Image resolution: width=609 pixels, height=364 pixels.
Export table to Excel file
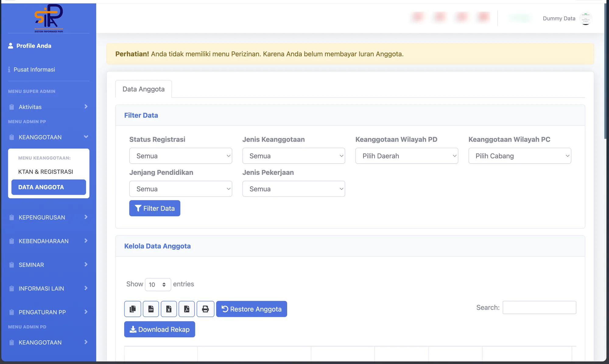pyautogui.click(x=169, y=309)
